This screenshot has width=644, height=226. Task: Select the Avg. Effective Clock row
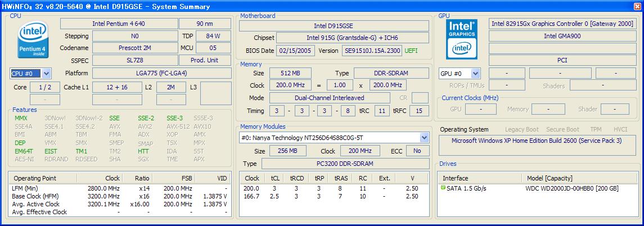click(119, 212)
